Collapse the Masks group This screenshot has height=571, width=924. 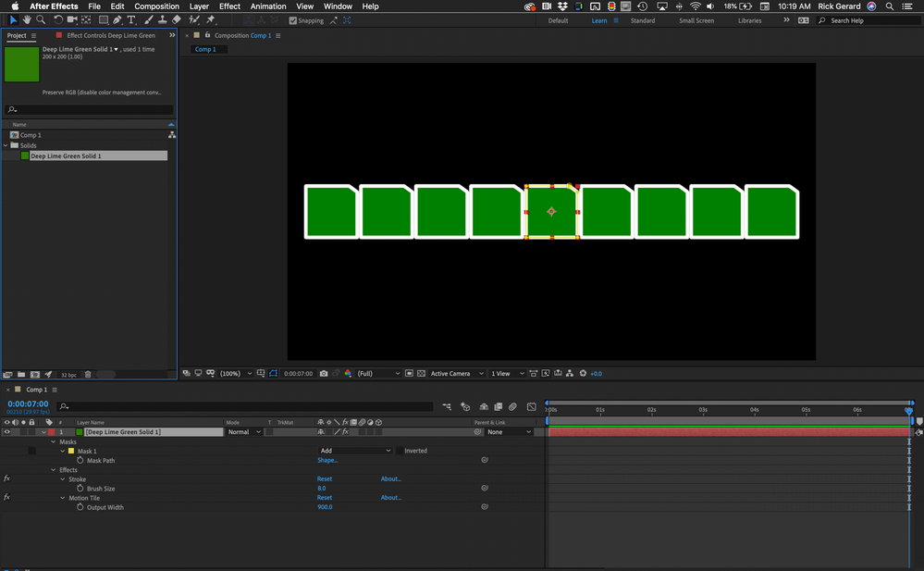click(x=53, y=441)
